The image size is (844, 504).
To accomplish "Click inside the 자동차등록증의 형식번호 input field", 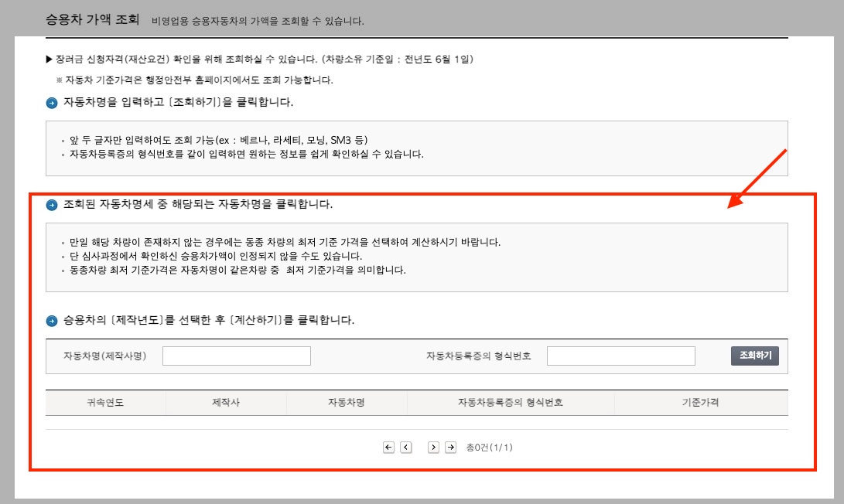I will tap(620, 356).
